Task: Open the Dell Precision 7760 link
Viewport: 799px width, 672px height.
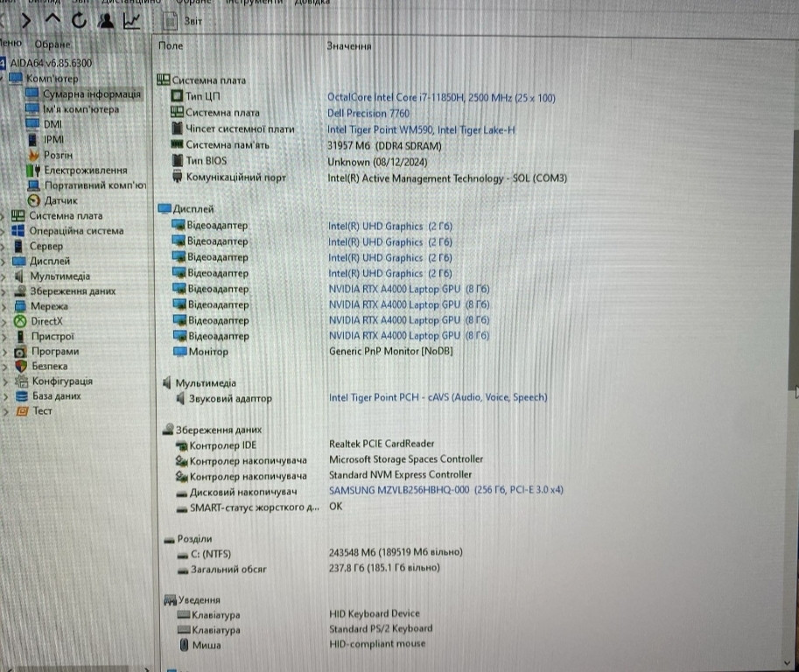Action: [x=368, y=113]
